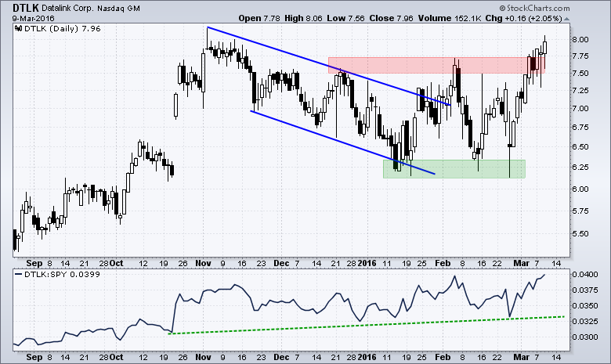Click the Volume 152.1K reading
Screen dimensions: 611x364
click(x=450, y=18)
